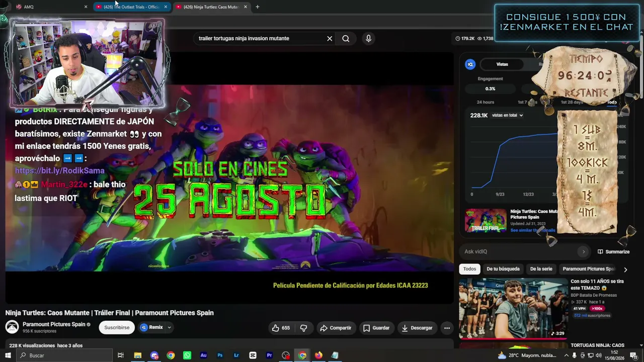Open Adobe Lightroom from the taskbar
The height and width of the screenshot is (362, 644).
(x=236, y=355)
